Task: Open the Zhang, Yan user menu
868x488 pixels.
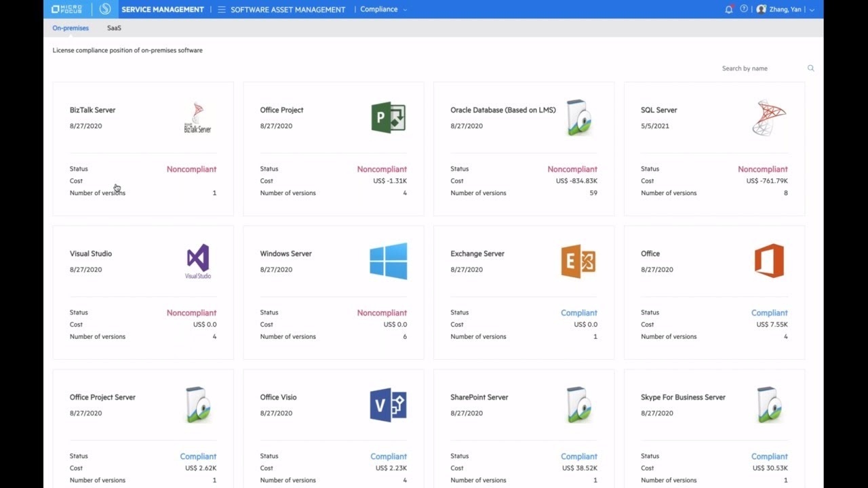Action: click(791, 9)
